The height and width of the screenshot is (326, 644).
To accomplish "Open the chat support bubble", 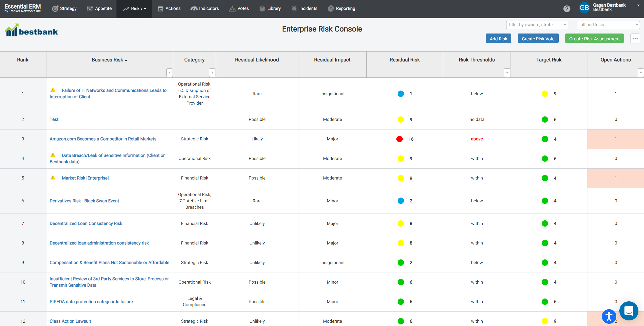I will [x=629, y=311].
